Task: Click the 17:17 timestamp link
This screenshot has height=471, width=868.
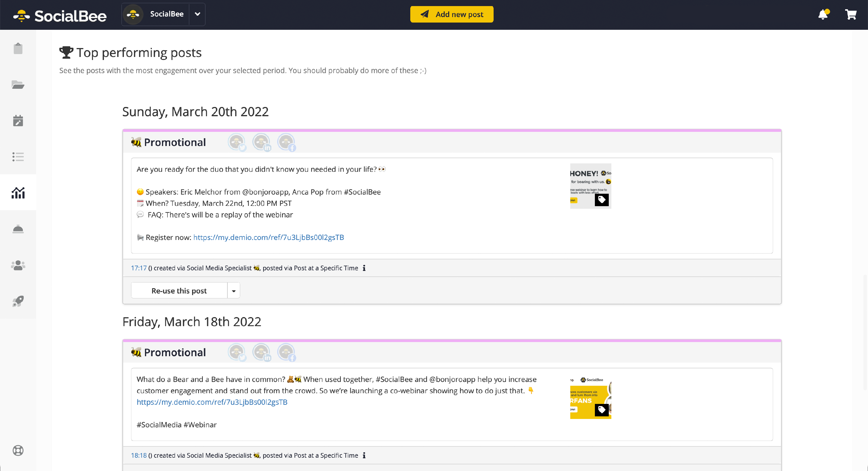Action: (x=139, y=268)
